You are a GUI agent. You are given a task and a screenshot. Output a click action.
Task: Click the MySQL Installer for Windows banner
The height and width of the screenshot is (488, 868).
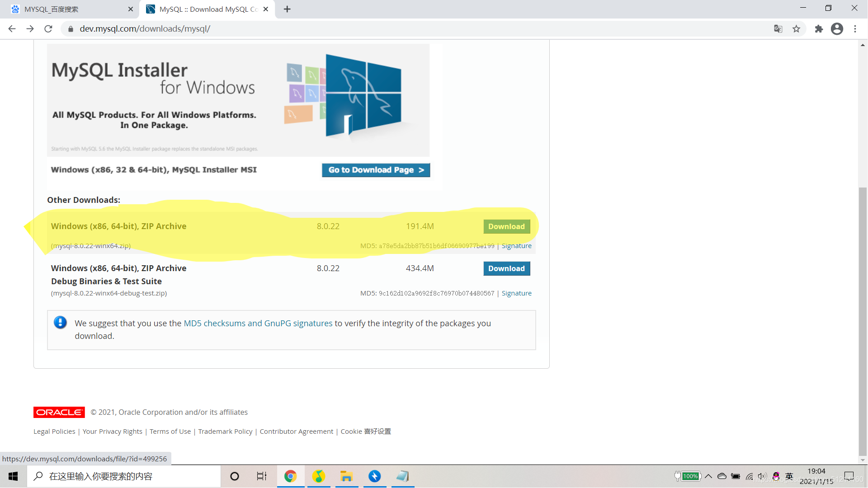(238, 100)
